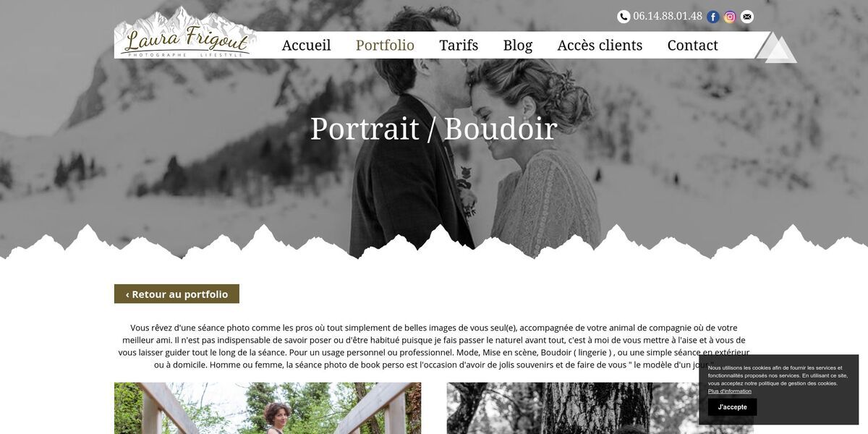
Task: Go to the Accueil menu item
Action: point(306,45)
